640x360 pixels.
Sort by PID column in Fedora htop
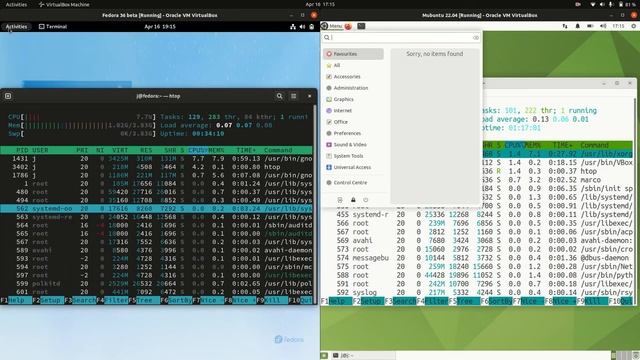pos(22,150)
